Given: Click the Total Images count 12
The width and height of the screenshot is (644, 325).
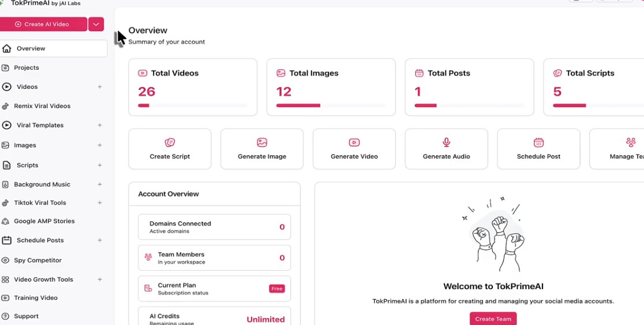Looking at the screenshot, I should [x=284, y=92].
